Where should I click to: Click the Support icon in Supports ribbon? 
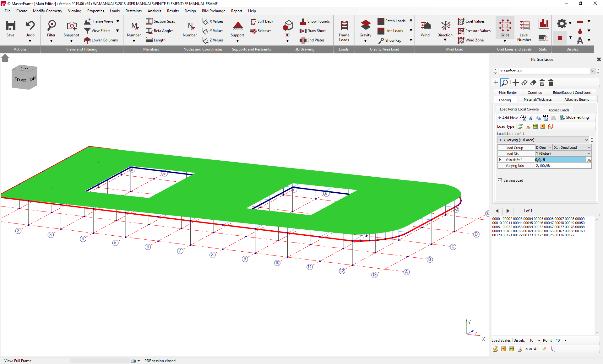click(x=238, y=25)
